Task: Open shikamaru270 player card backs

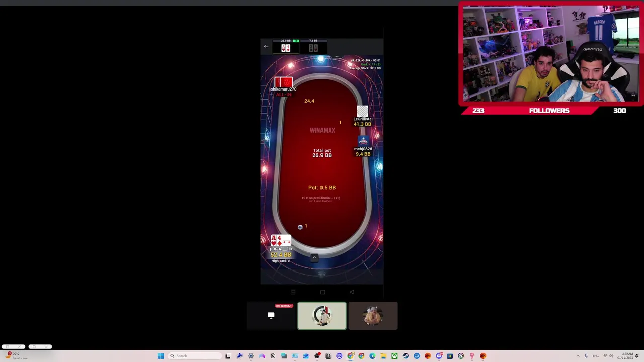Action: coord(283,82)
